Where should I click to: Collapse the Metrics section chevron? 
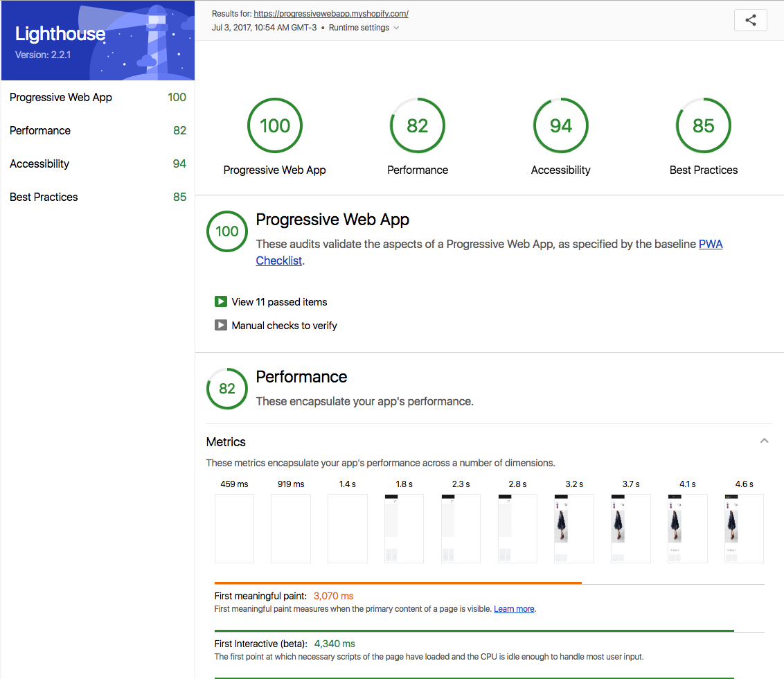coord(764,441)
